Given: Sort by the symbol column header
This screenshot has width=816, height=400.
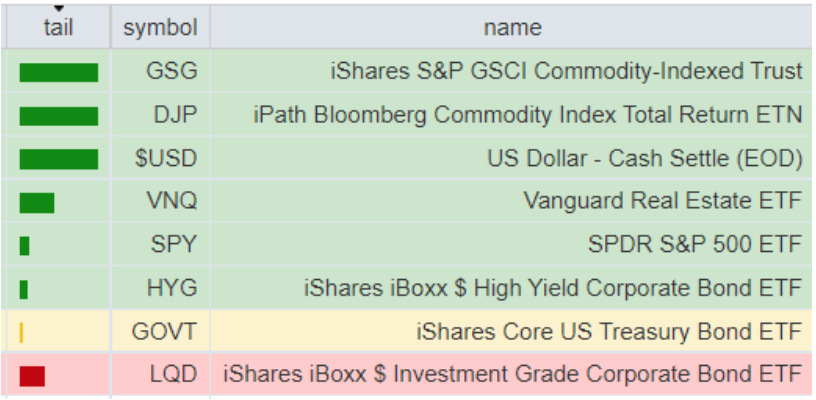Looking at the screenshot, I should [160, 27].
